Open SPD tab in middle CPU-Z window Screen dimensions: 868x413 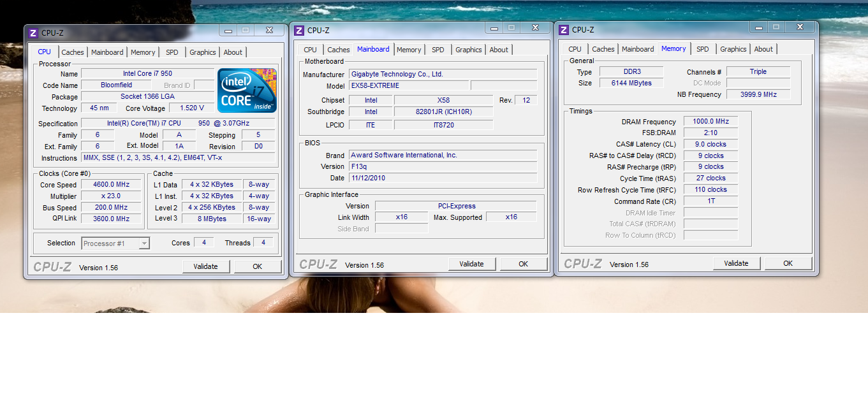pyautogui.click(x=438, y=50)
